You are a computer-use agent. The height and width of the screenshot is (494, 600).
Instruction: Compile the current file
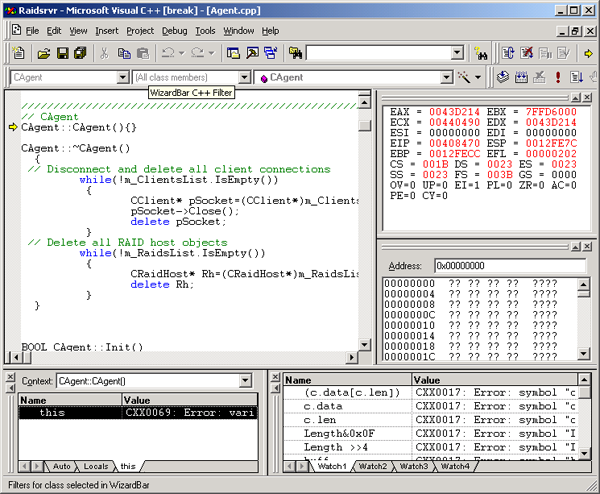click(503, 77)
